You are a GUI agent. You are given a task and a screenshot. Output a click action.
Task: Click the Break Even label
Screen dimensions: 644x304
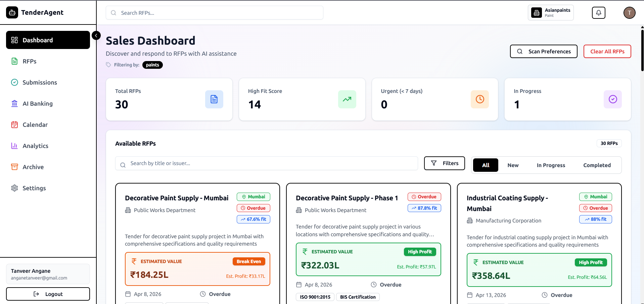tap(249, 261)
